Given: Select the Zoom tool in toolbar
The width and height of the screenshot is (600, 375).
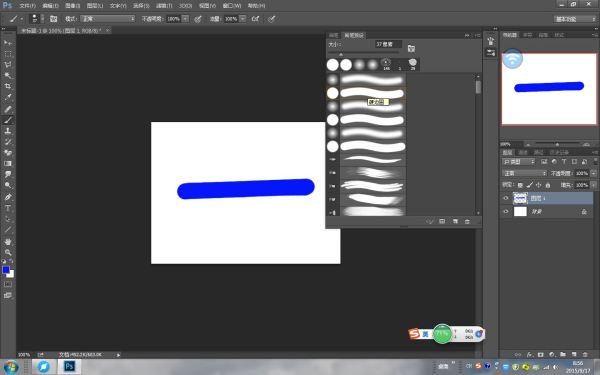Looking at the screenshot, I should pos(8,253).
